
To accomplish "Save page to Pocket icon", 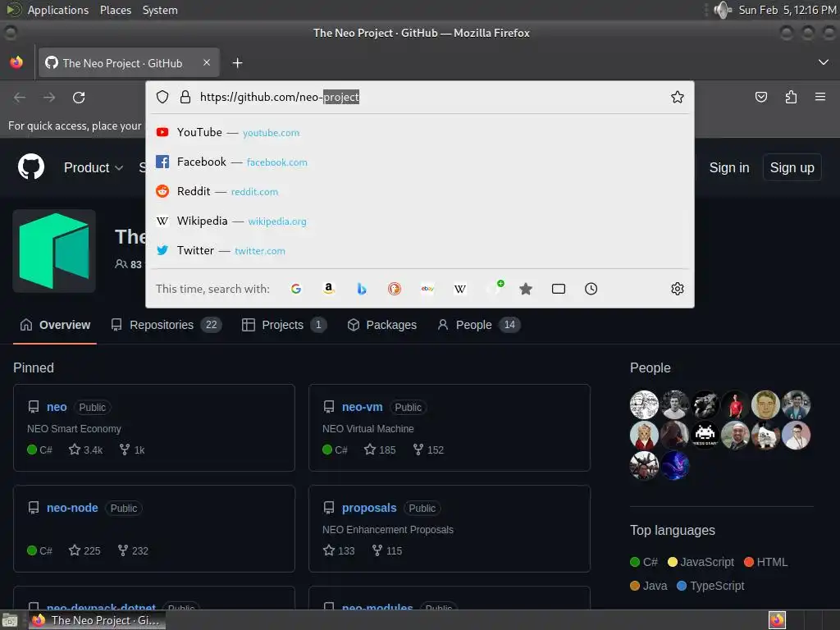I will (x=760, y=97).
